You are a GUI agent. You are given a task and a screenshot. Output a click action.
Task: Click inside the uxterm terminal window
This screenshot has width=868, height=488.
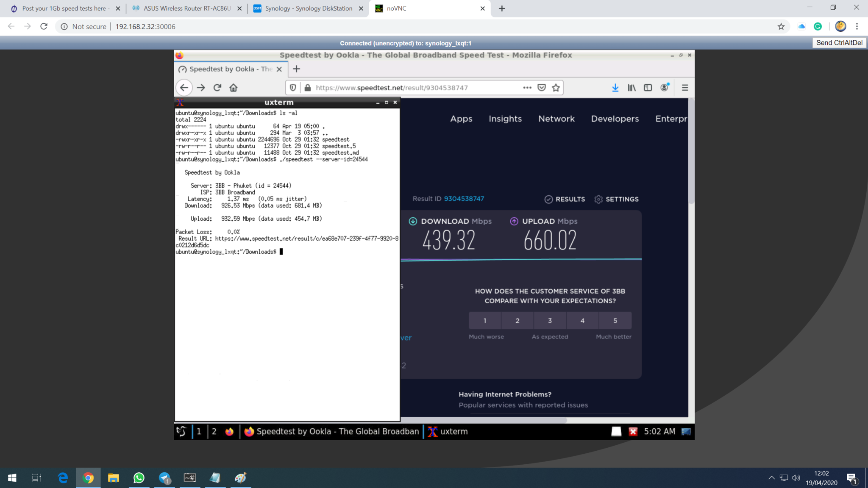pos(287,265)
